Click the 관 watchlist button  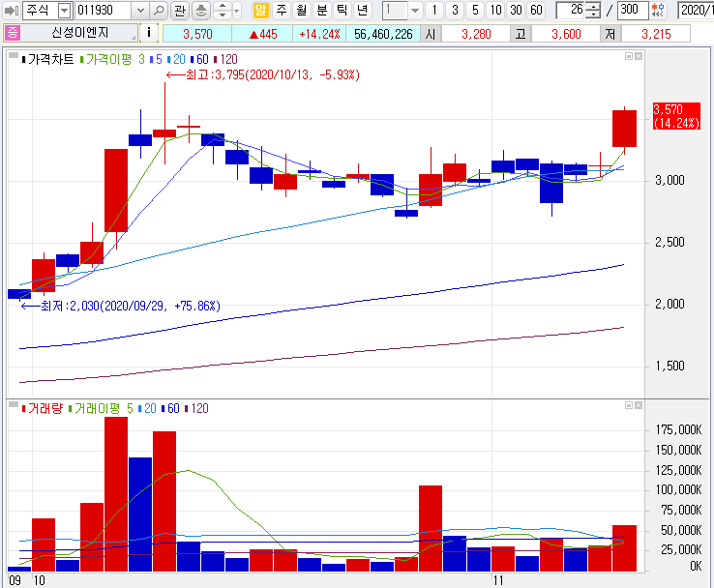pos(180,10)
